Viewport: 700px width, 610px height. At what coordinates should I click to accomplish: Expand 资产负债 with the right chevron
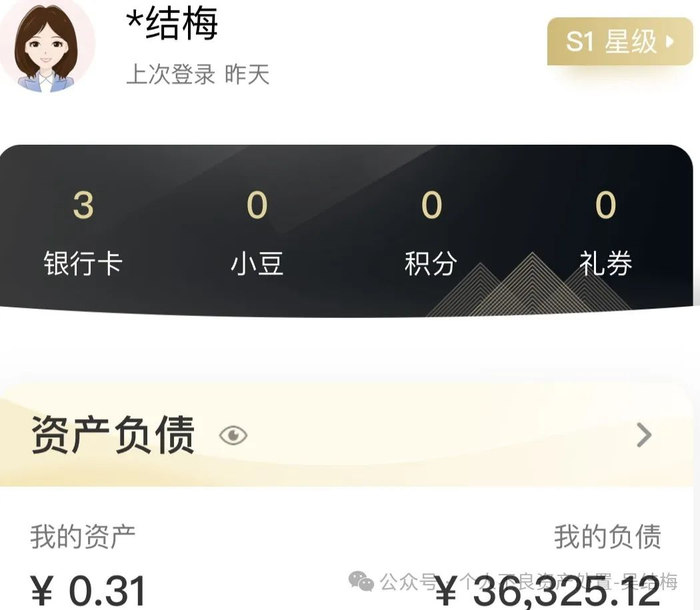644,435
